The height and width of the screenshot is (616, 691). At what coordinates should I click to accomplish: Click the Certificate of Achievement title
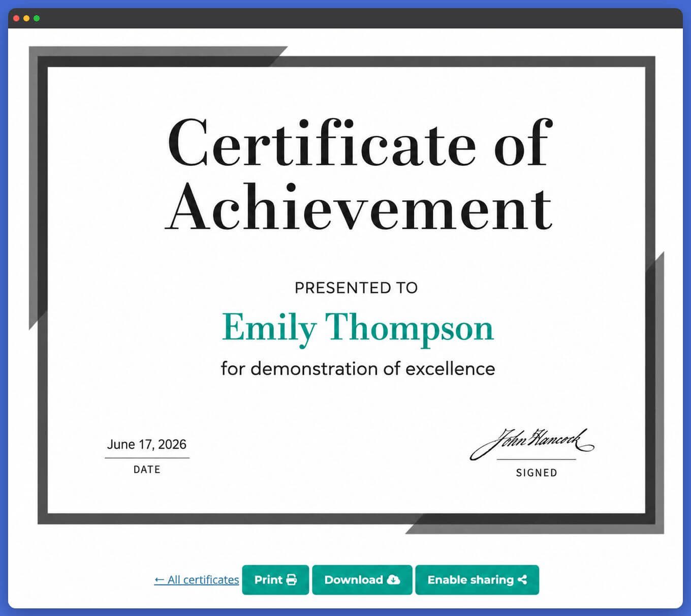coord(359,174)
